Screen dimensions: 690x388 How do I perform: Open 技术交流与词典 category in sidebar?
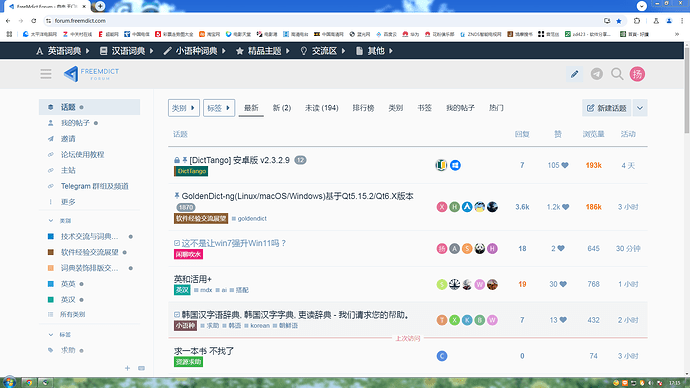pyautogui.click(x=89, y=236)
